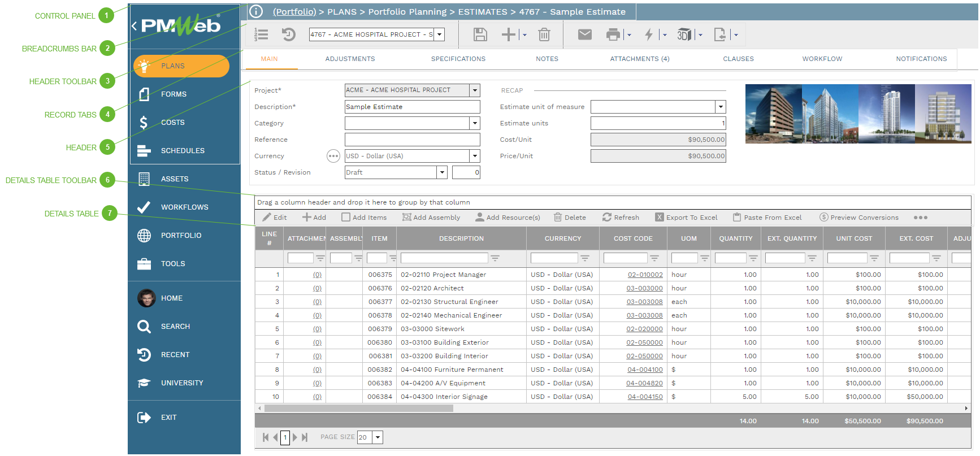Viewport: 980px width, 456px height.
Task: Open cost code 02-010002 link
Action: point(645,275)
